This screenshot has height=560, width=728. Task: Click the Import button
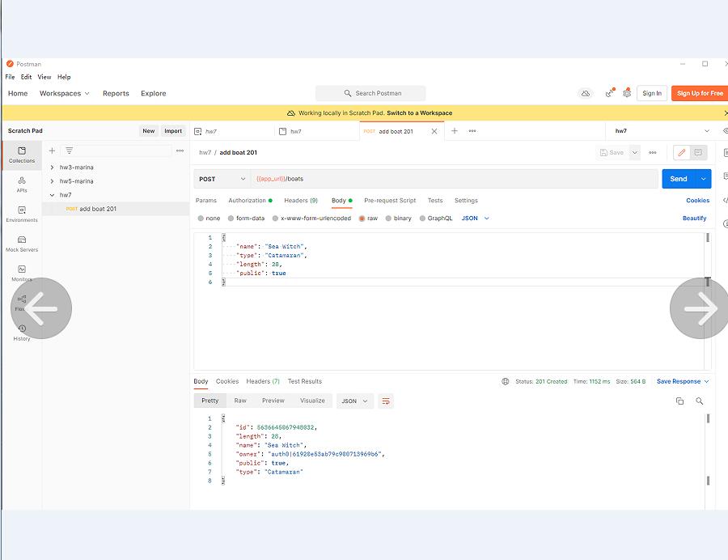point(173,131)
